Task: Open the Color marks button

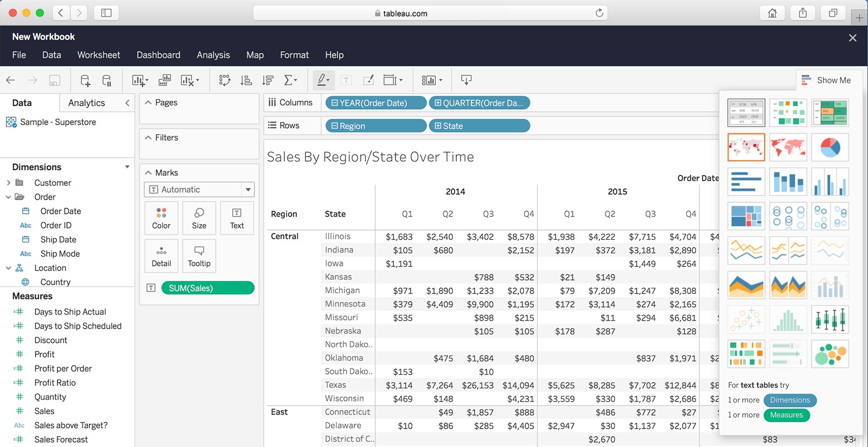Action: (161, 218)
